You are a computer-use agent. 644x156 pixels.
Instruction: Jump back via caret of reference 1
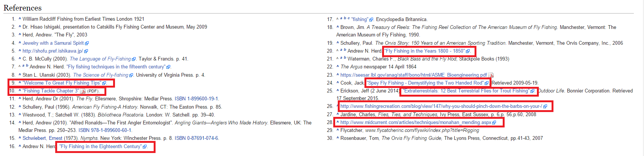click(x=20, y=18)
